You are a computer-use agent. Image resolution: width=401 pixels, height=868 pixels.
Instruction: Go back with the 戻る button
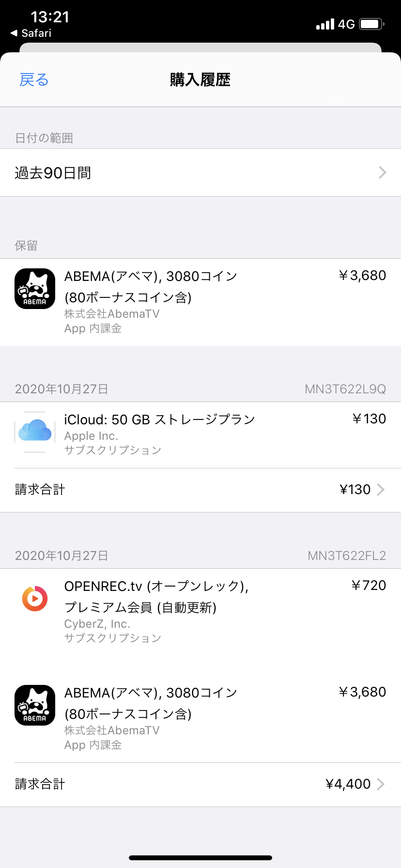34,80
